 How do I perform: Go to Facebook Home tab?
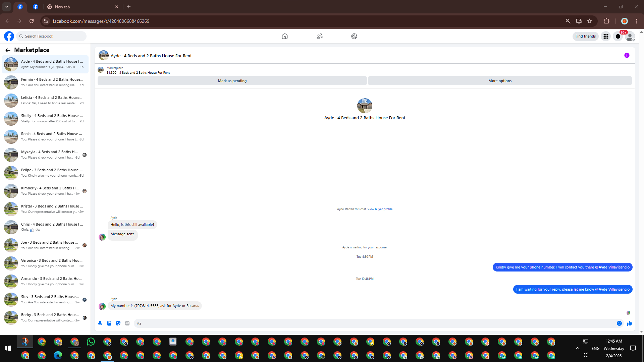[284, 36]
